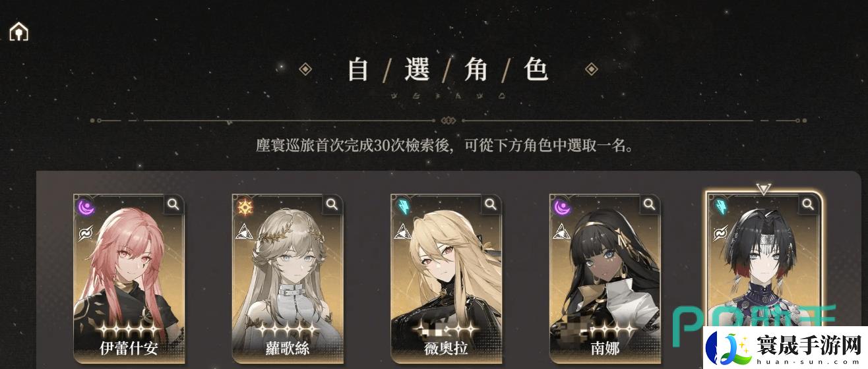Click lightning element icon on highlighted card

720,208
